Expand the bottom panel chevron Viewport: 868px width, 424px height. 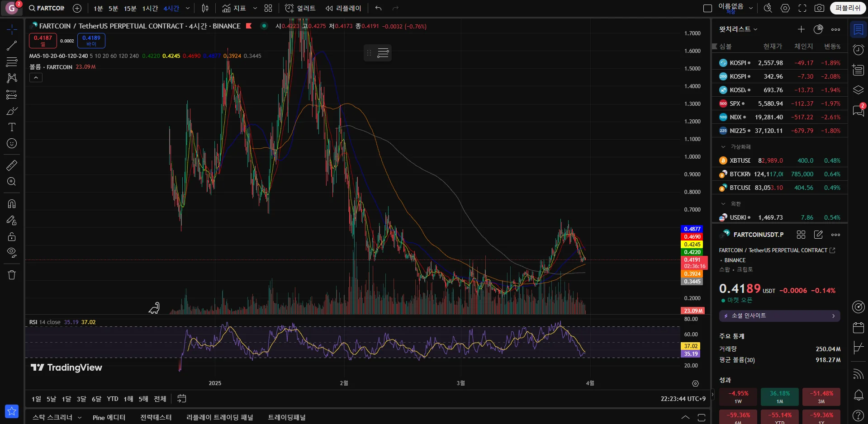[x=685, y=418]
